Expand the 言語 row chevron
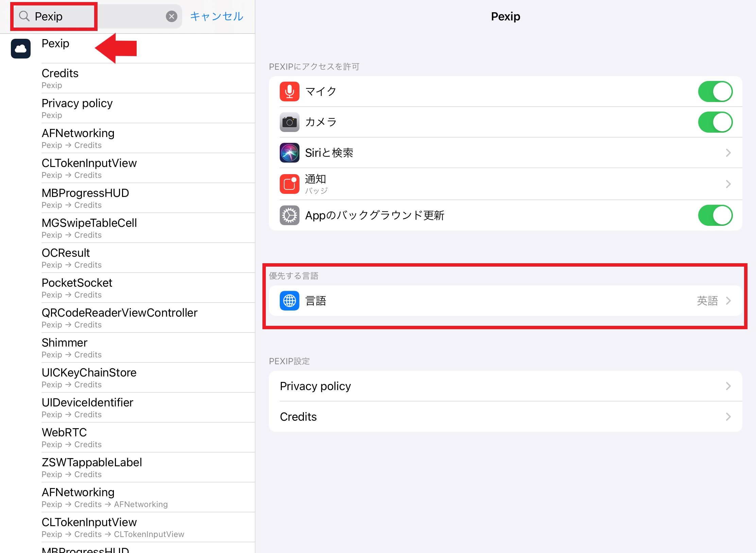Viewport: 756px width, 553px height. click(x=728, y=301)
